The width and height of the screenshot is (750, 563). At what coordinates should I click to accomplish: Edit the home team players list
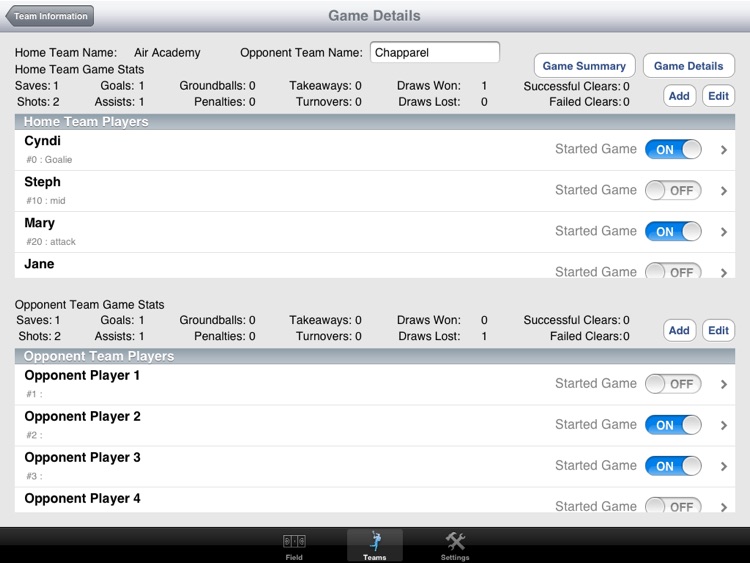pos(718,96)
